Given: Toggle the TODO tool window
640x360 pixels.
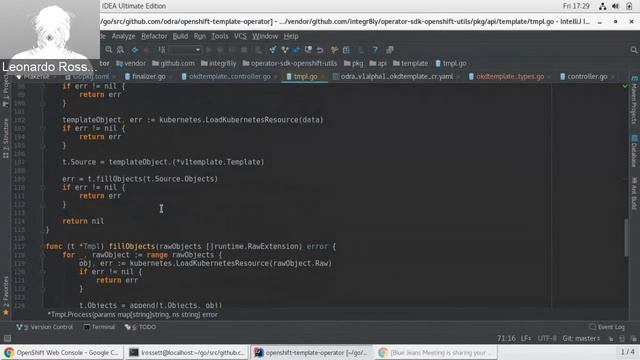Looking at the screenshot, I should (140, 327).
